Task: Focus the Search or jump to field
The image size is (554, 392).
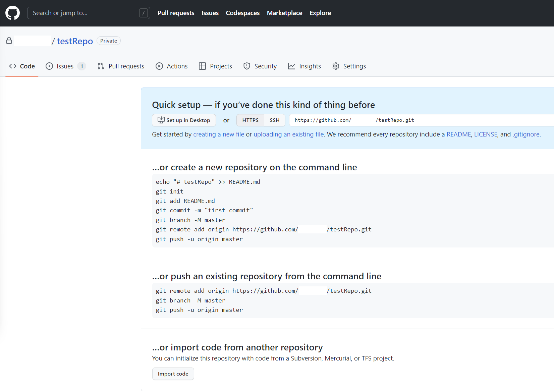Action: (x=89, y=13)
